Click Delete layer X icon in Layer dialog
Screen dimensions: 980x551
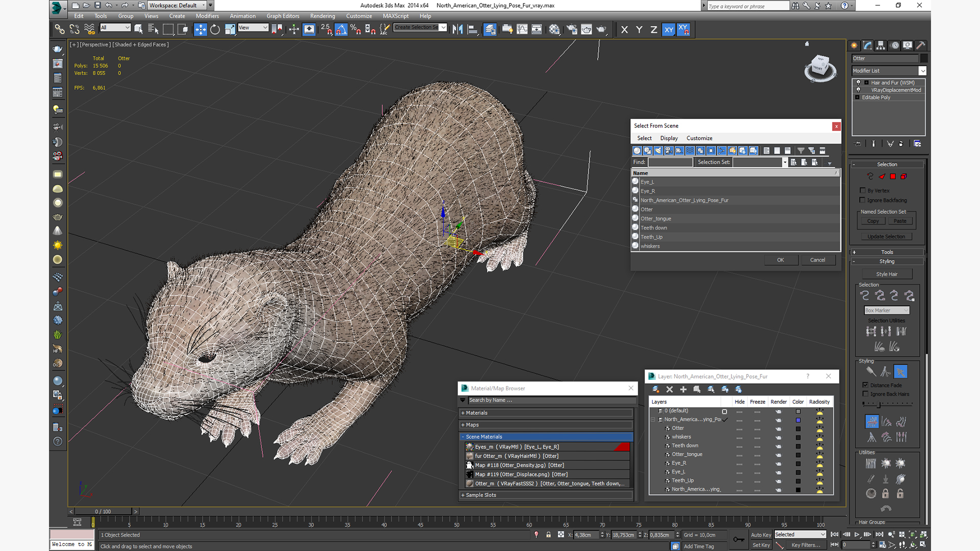(x=670, y=389)
